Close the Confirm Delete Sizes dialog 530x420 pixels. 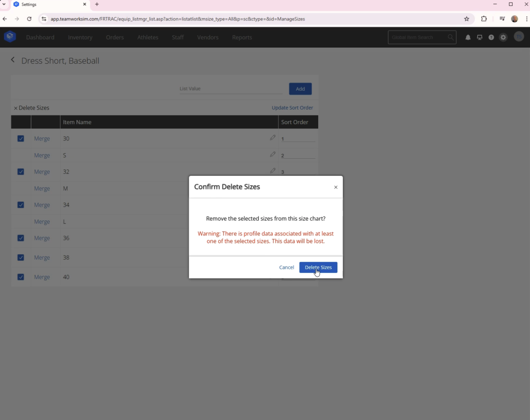click(336, 187)
